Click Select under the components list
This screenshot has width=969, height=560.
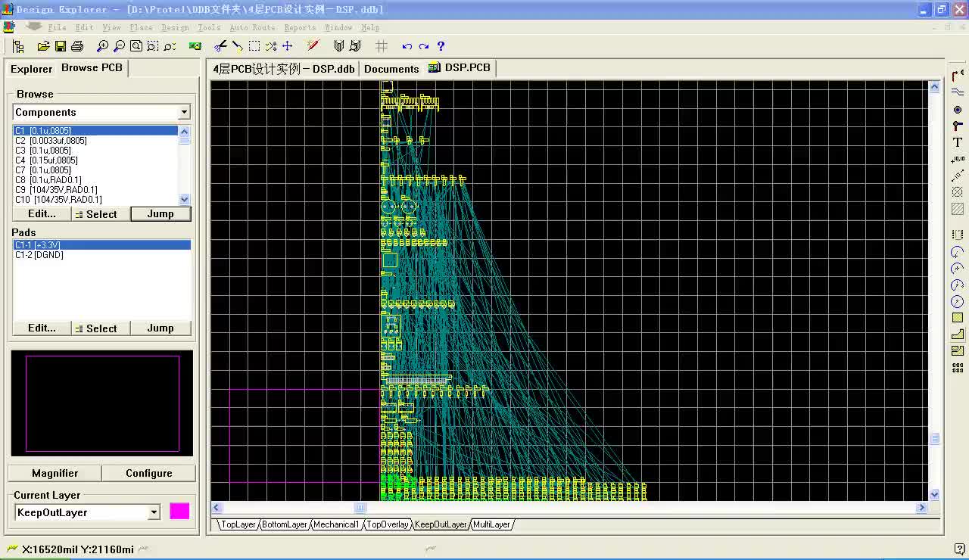coord(101,214)
